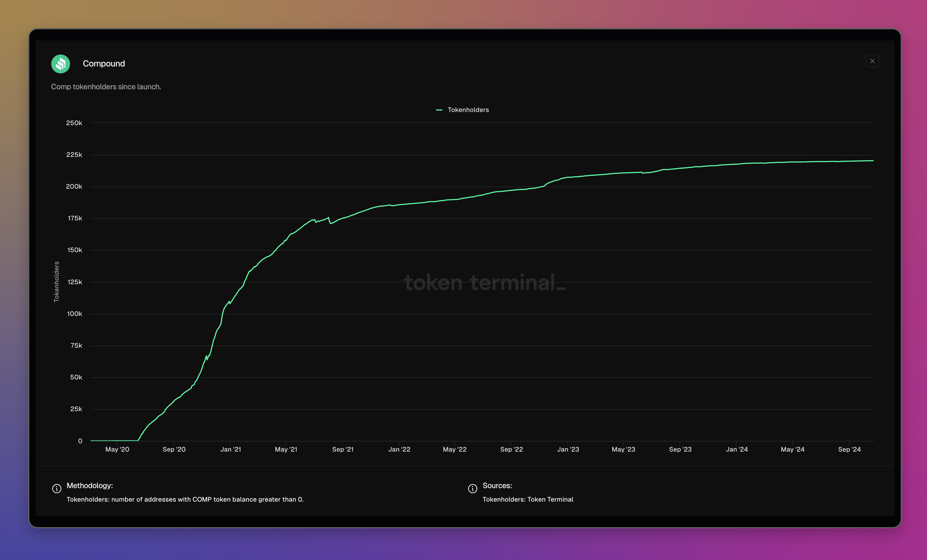Screen dimensions: 927x560
Task: Click the May '22 x-axis label
Action: pyautogui.click(x=455, y=449)
